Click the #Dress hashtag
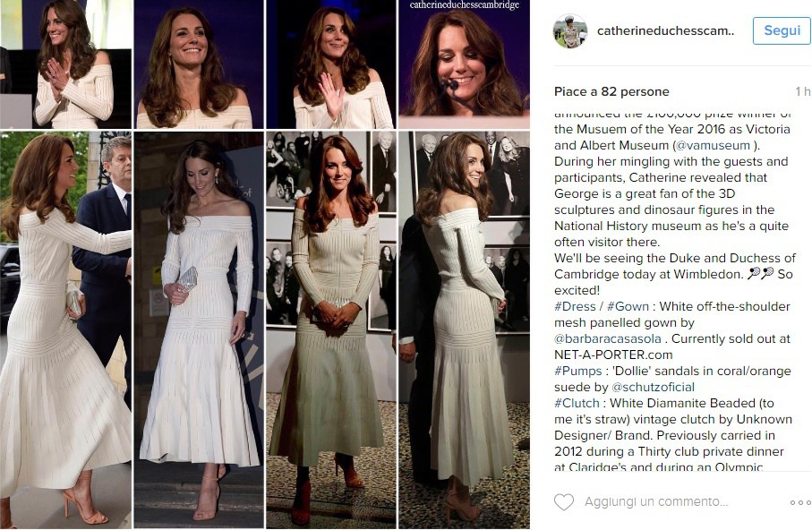The height and width of the screenshot is (530, 812). pyautogui.click(x=575, y=307)
